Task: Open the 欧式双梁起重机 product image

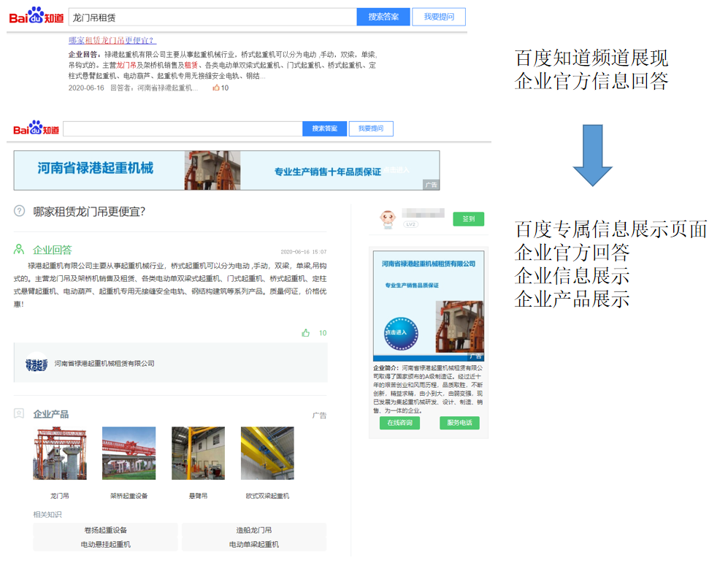Action: pos(267,453)
